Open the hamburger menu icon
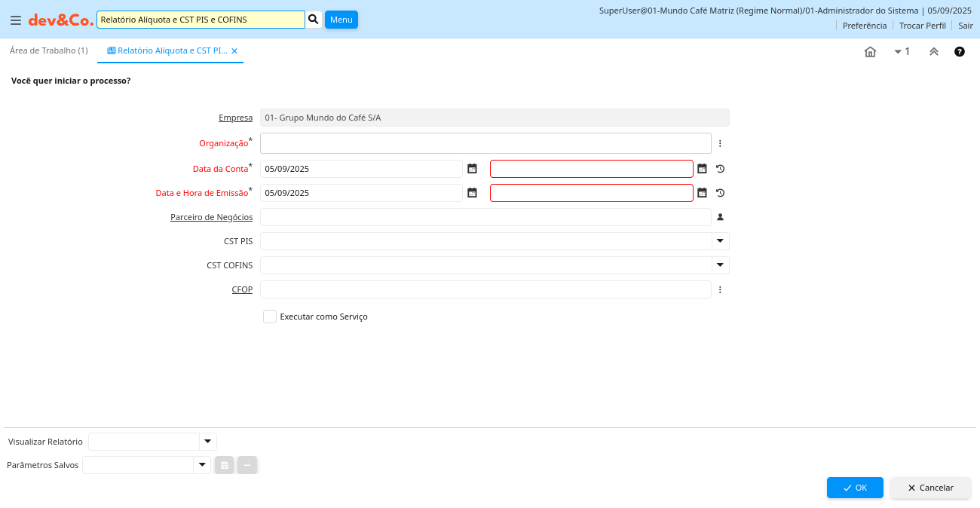Image resolution: width=980 pixels, height=508 pixels. point(15,20)
